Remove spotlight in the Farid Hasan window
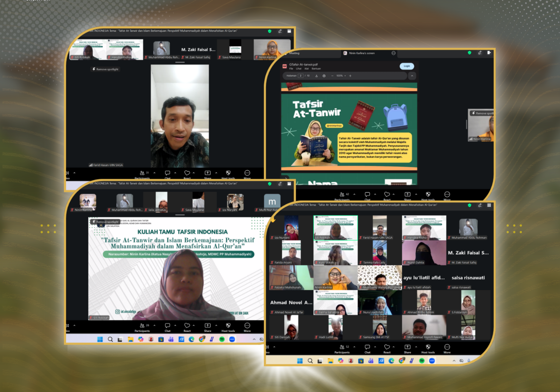Image resolution: width=560 pixels, height=392 pixels. (105, 69)
